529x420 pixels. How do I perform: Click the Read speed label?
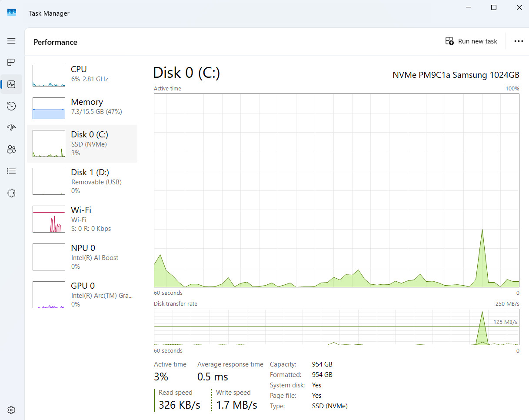pos(176,393)
